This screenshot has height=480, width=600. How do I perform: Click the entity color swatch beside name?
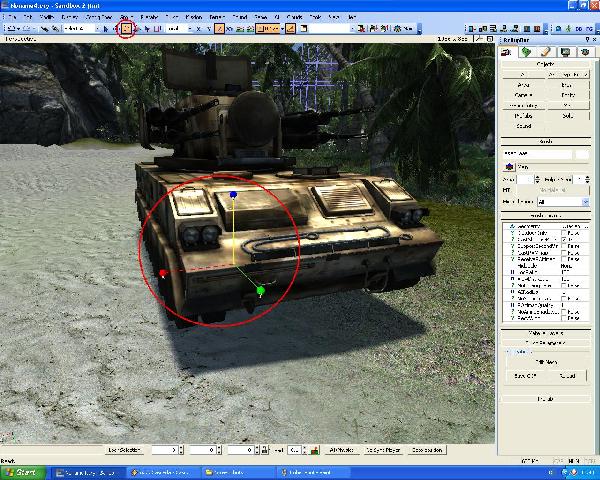click(582, 154)
